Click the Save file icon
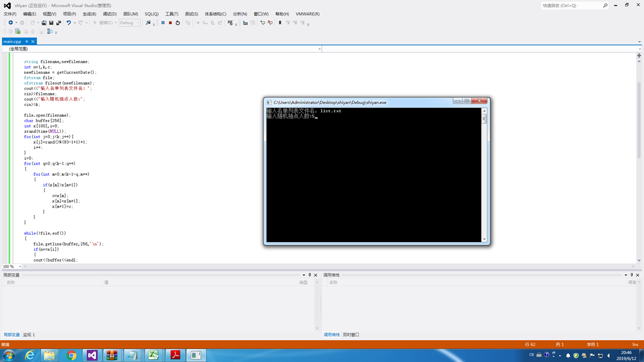 coord(51,23)
